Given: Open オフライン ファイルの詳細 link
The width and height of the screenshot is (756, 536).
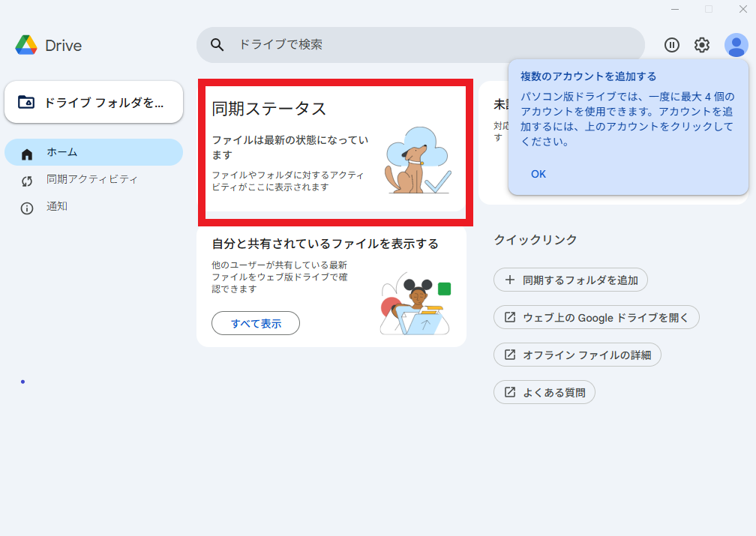Looking at the screenshot, I should coord(577,355).
